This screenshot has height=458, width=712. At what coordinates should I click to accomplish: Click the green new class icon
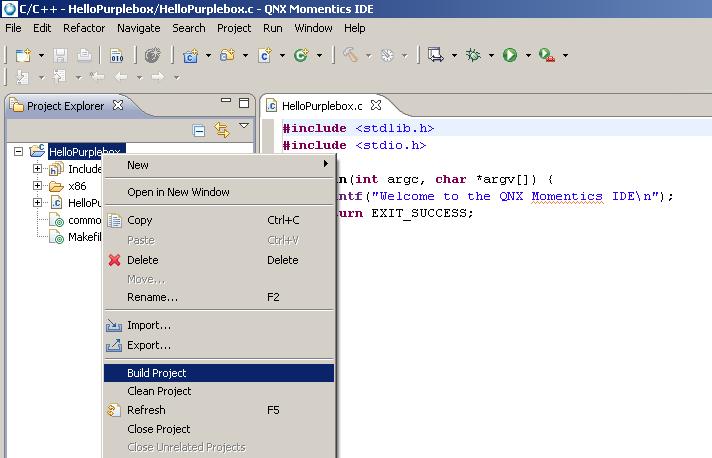click(301, 55)
